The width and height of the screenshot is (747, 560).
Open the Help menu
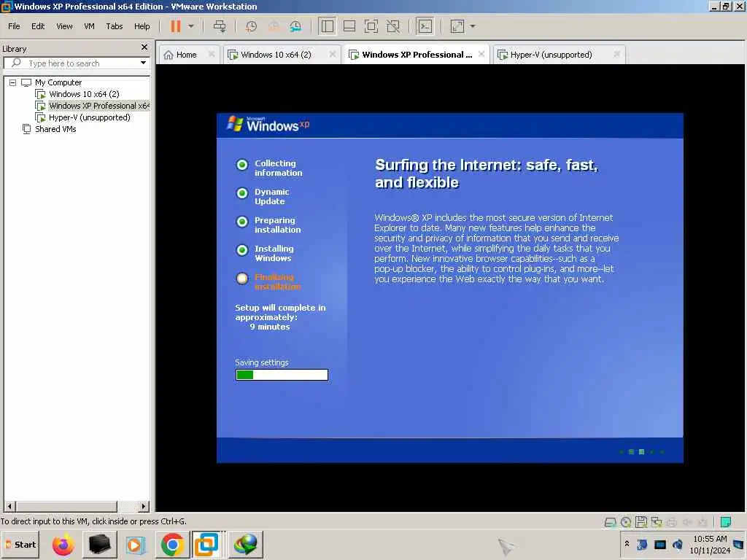pyautogui.click(x=142, y=26)
